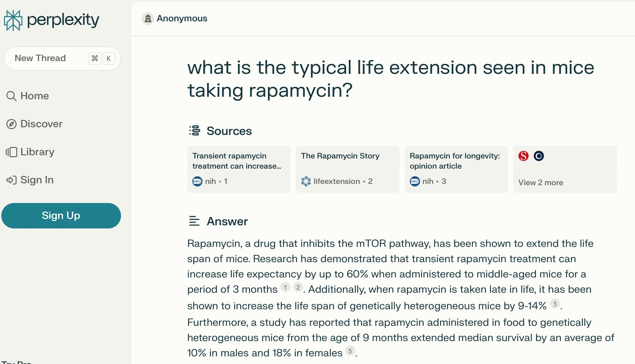Click the red S source favicon
This screenshot has height=364, width=635.
pos(524,156)
